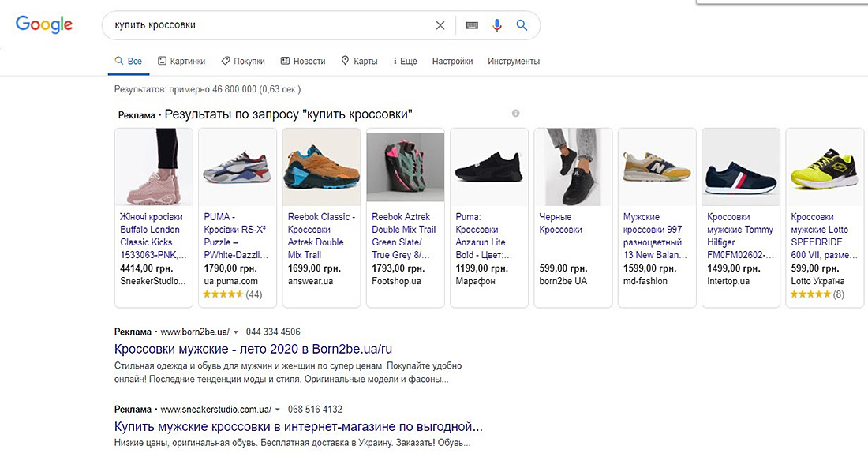Open the Покупки tab
This screenshot has height=457, width=868.
[x=243, y=61]
